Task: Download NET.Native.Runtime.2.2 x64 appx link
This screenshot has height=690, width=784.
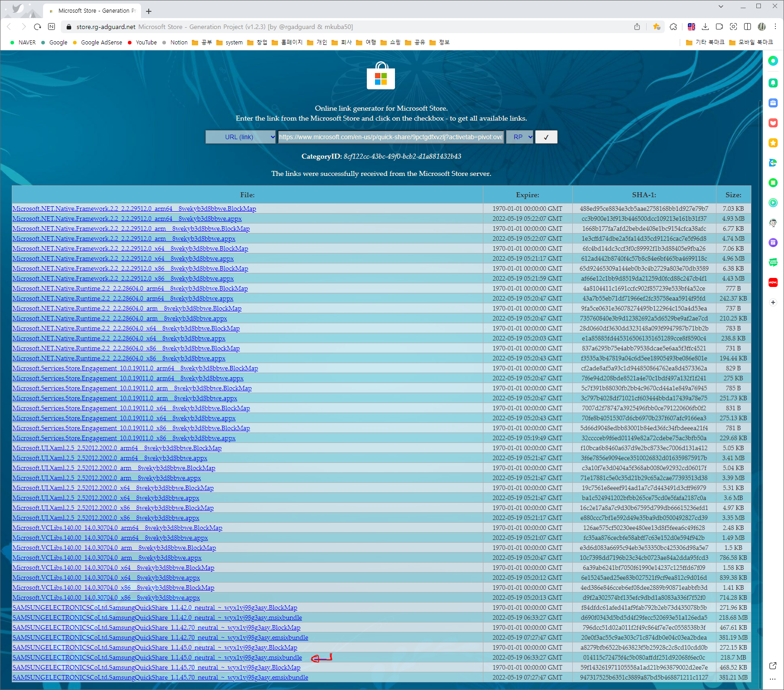Action: (119, 338)
